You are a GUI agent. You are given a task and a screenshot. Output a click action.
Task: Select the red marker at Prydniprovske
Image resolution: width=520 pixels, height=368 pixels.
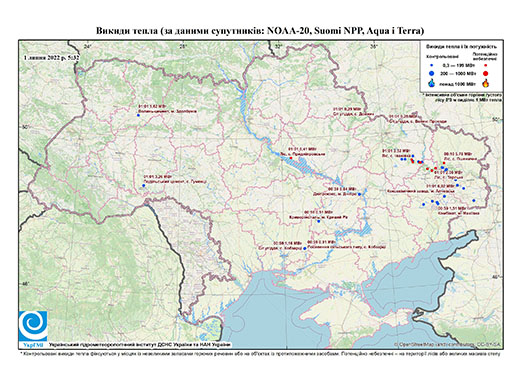[291, 158]
